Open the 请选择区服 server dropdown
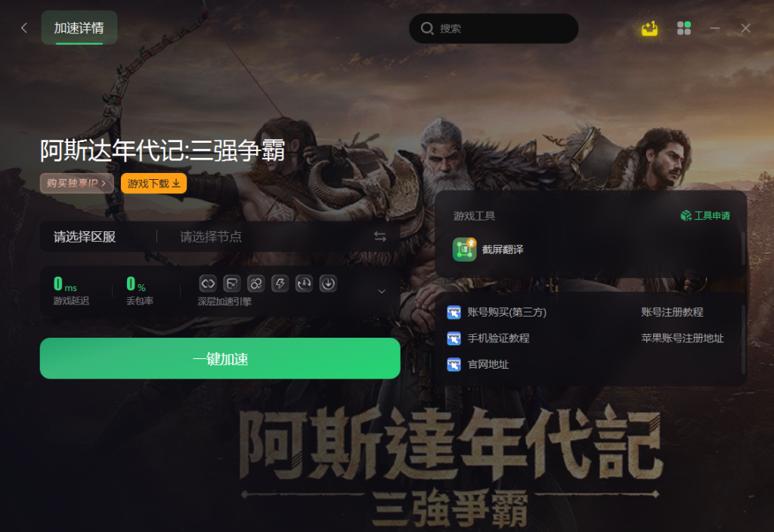This screenshot has width=774, height=532. click(x=85, y=237)
